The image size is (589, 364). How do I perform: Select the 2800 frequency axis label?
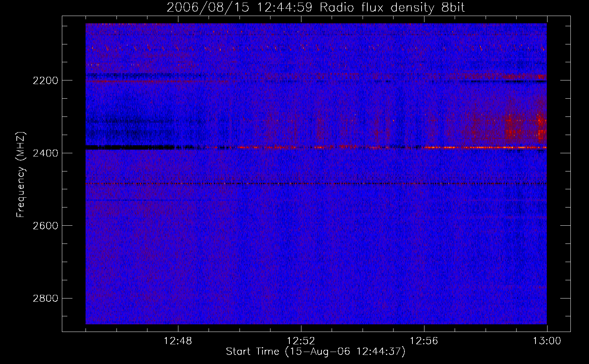click(x=46, y=298)
